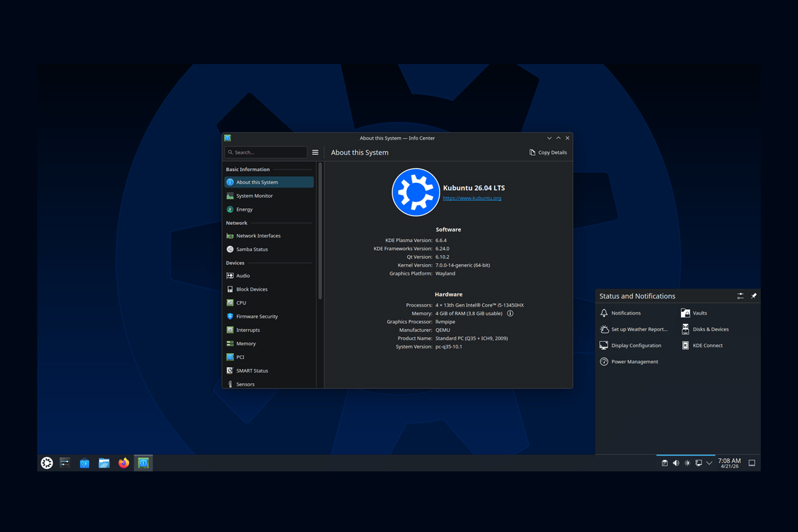Click KDE Plasma Version value '6.6.4'
The image size is (798, 532).
pos(441,240)
